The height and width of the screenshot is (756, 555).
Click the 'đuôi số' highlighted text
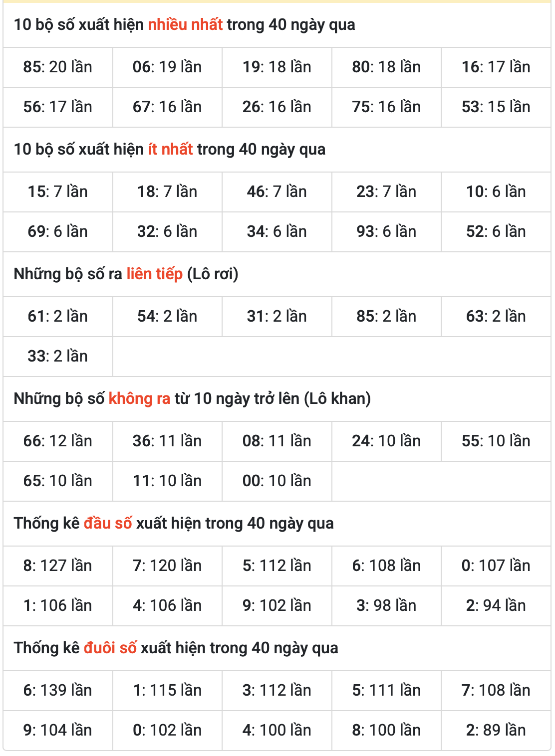point(110,648)
